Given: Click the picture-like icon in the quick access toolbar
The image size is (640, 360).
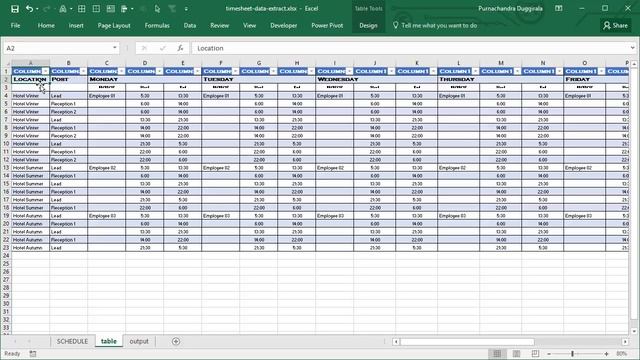Looking at the screenshot, I should tap(111, 9).
